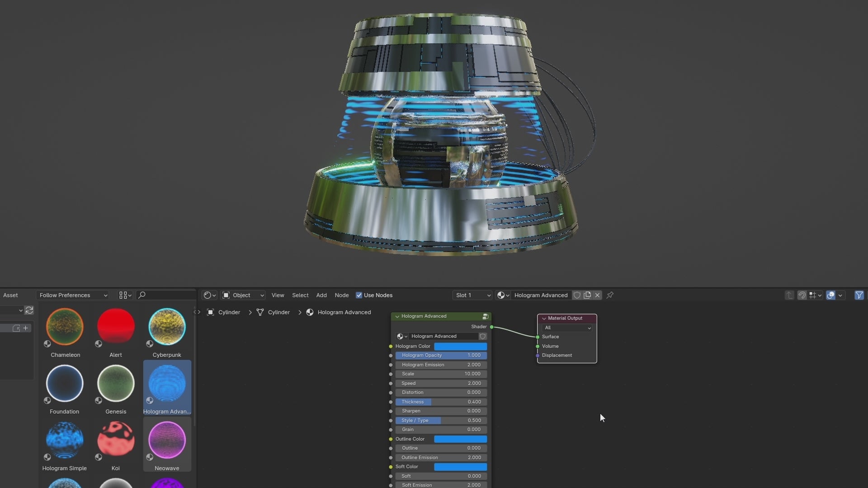
Task: Click the filter funnel icon
Action: point(859,295)
